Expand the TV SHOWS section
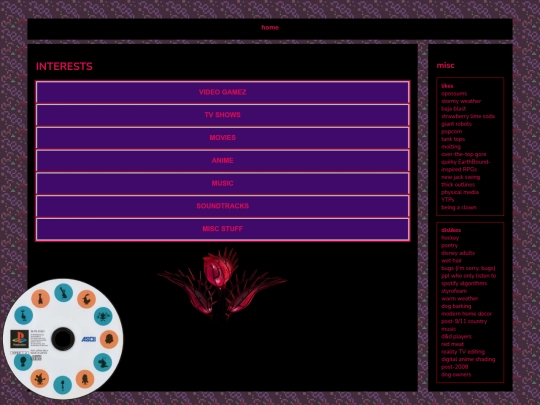 pos(222,115)
